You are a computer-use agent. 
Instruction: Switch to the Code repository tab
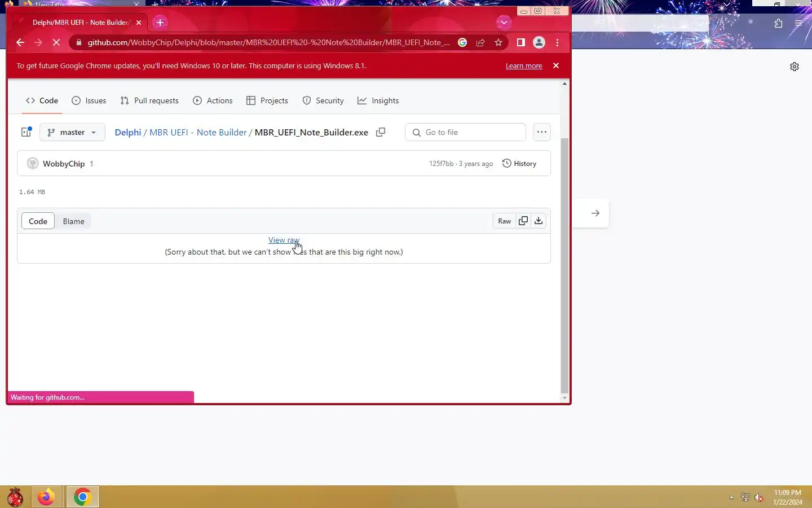[42, 100]
